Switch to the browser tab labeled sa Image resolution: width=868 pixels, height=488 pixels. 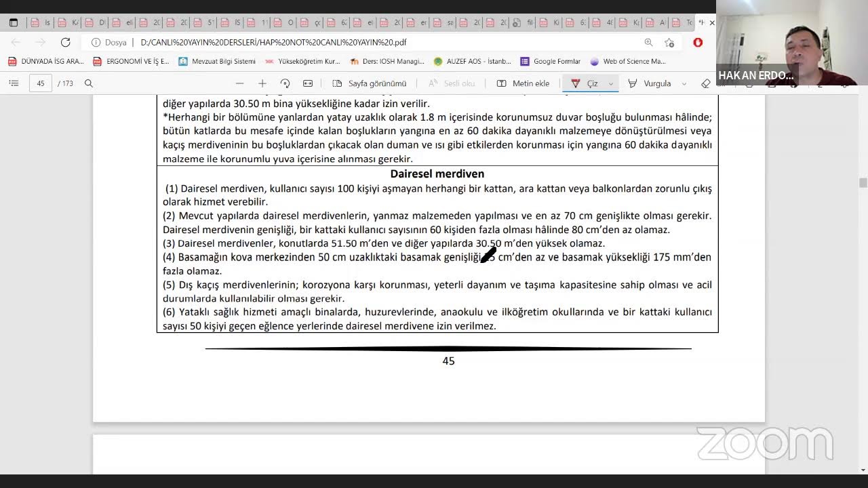point(443,22)
